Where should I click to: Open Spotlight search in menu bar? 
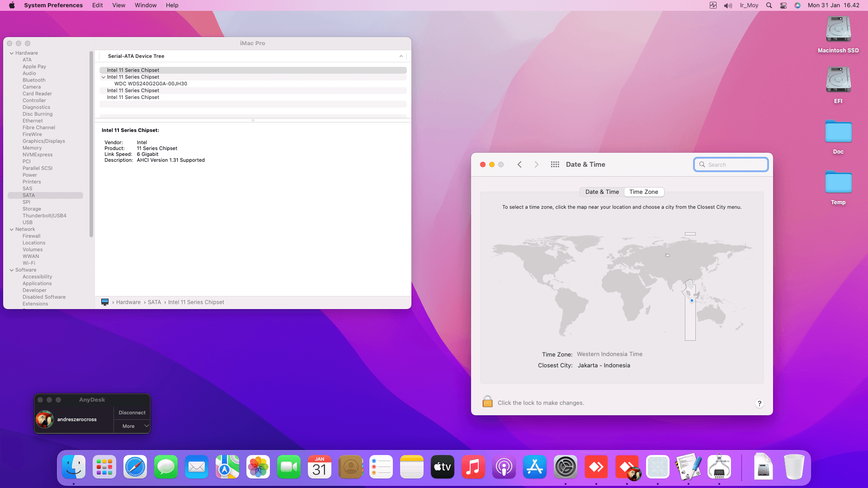(769, 5)
